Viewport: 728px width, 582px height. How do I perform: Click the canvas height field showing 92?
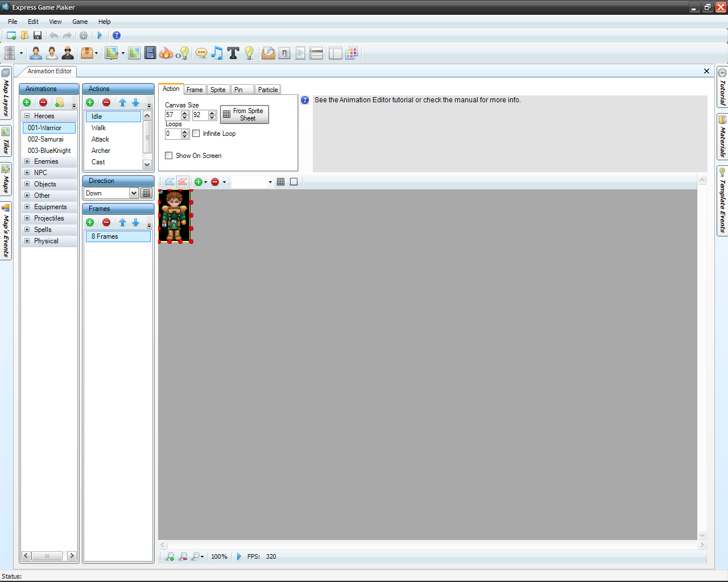click(200, 115)
